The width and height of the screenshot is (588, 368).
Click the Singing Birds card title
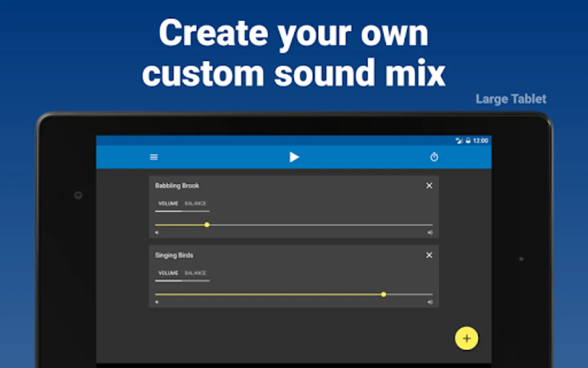[174, 255]
